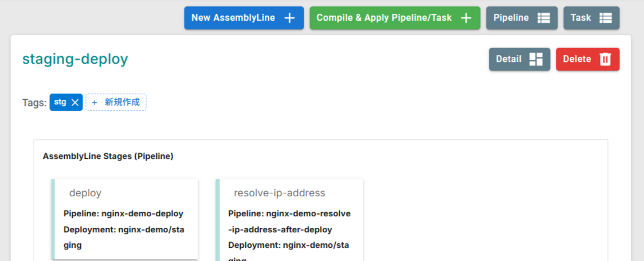
Task: Click the trash can icon on Delete
Action: 605,59
